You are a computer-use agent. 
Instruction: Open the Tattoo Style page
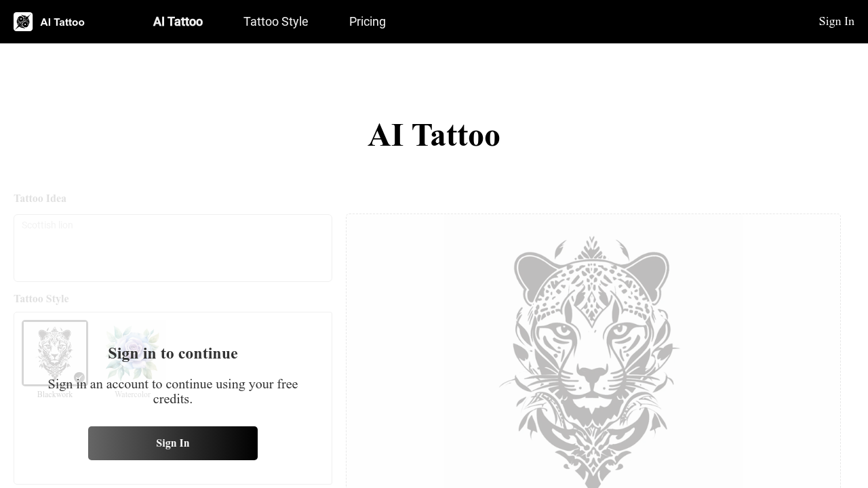(x=275, y=22)
